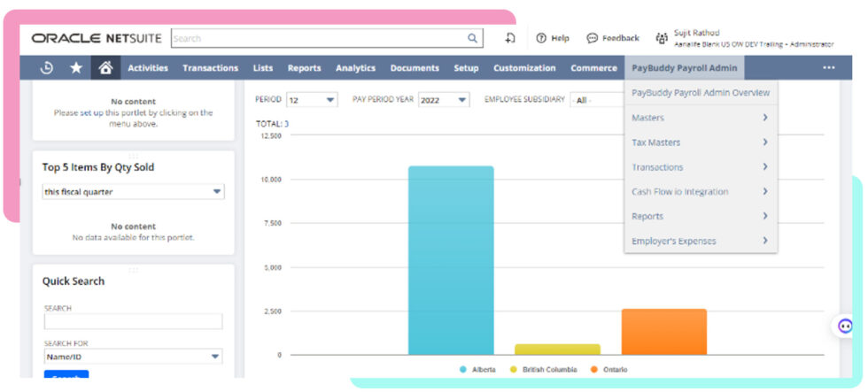This screenshot has width=868, height=392.
Task: Open the Employer's Expenses submenu
Action: (700, 241)
